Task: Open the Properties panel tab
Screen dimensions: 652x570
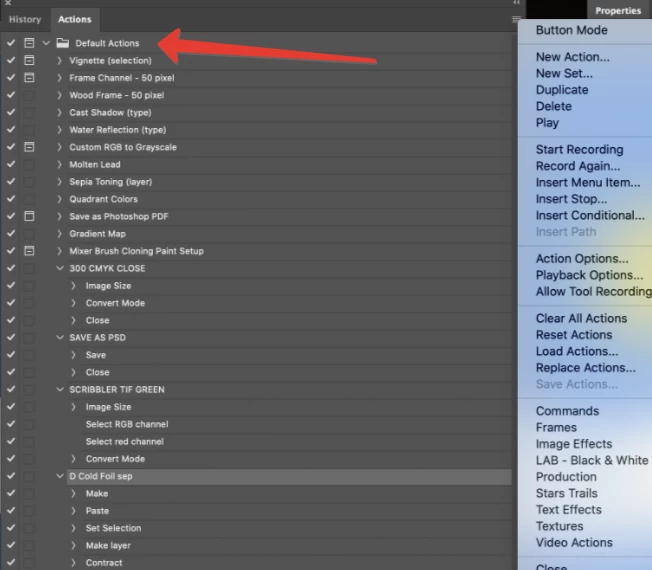Action: point(618,10)
